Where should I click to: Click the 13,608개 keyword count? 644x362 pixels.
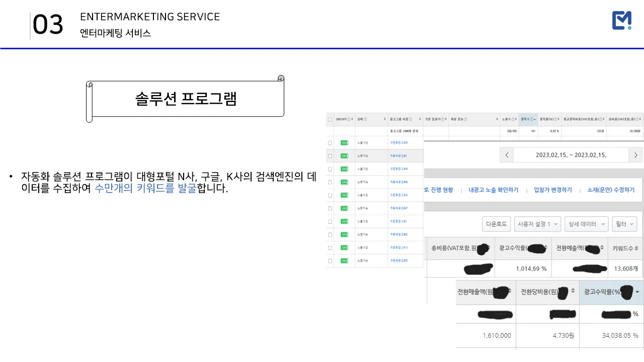[x=626, y=268]
